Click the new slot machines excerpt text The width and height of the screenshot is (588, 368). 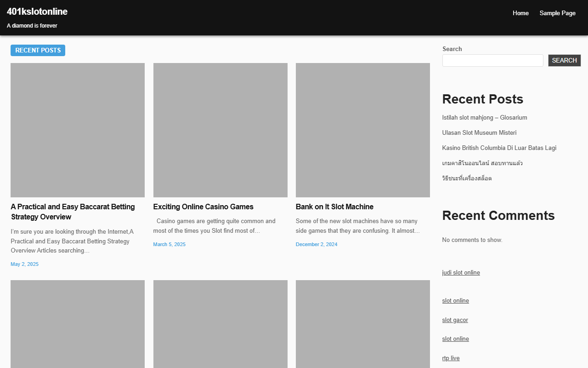tap(358, 226)
